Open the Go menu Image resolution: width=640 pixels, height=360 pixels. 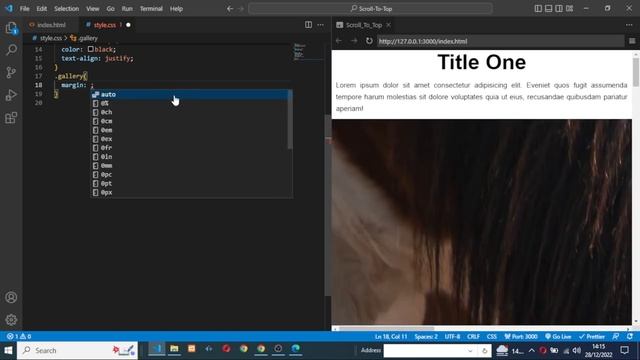tap(111, 9)
